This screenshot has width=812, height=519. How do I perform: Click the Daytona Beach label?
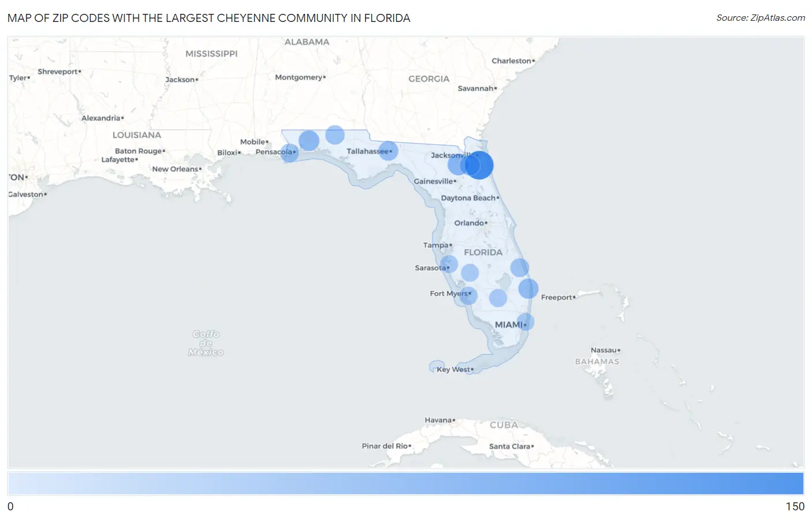[x=468, y=198]
